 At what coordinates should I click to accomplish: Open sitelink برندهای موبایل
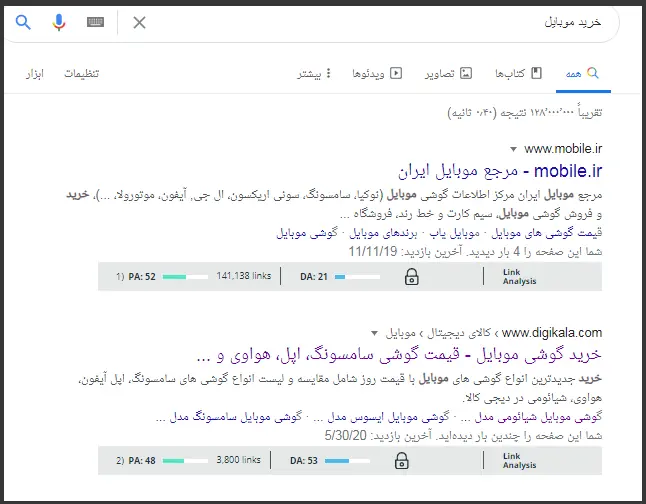point(383,233)
